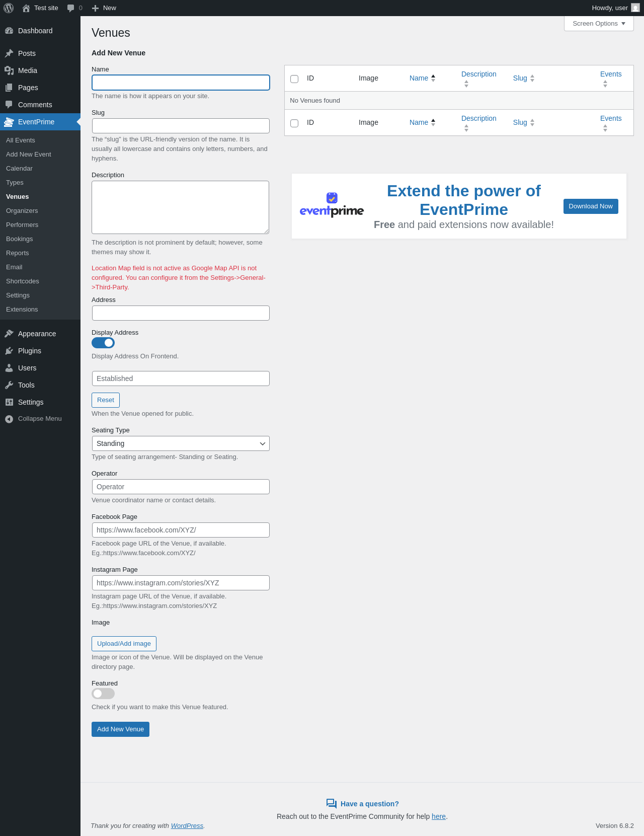Click the Dashboard gauge icon
The image size is (644, 836).
(x=9, y=31)
